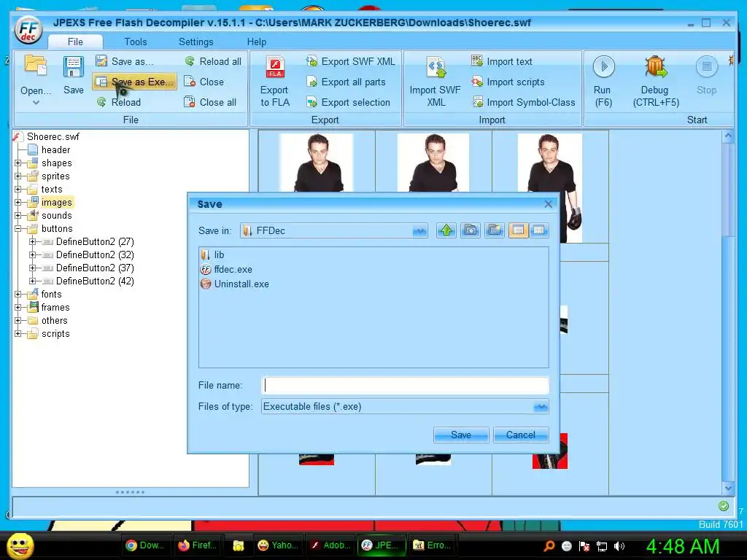
Task: Switch Save dialog to details view
Action: pos(539,230)
